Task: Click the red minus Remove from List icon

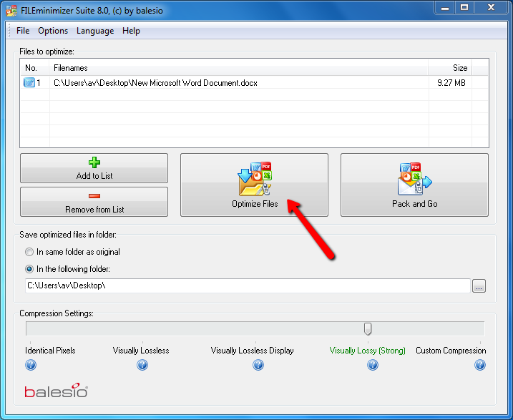Action: click(94, 196)
